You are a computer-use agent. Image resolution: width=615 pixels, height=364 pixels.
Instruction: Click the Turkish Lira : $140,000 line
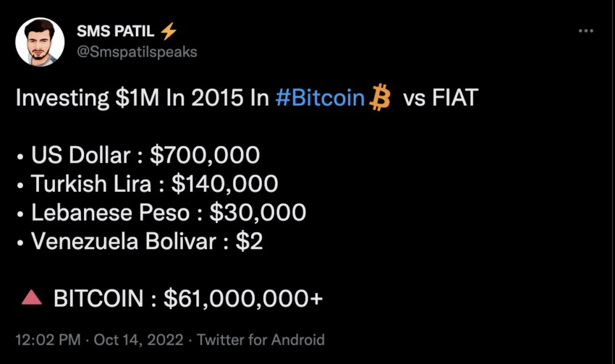(154, 184)
